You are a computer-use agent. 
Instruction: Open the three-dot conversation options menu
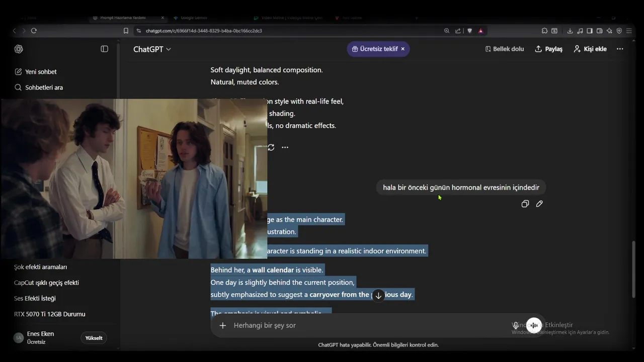[620, 49]
